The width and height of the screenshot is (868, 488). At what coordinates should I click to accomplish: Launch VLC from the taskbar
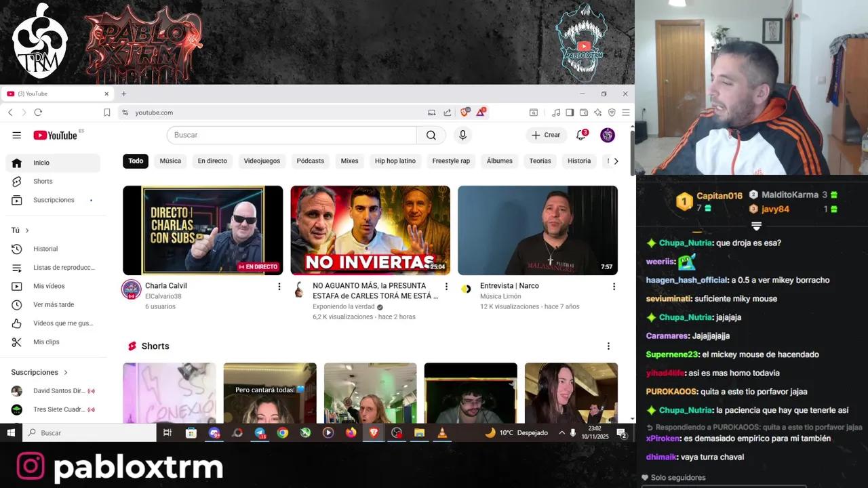coord(442,432)
